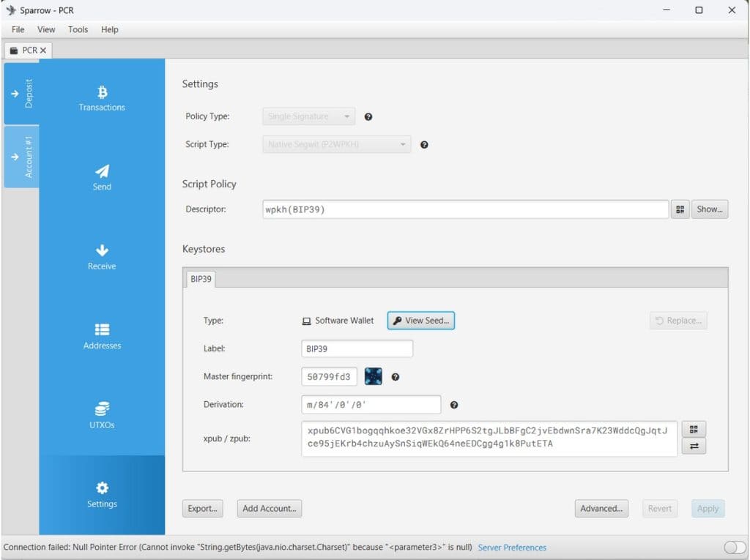The image size is (750, 560).
Task: Open the Receive screen
Action: tap(102, 258)
